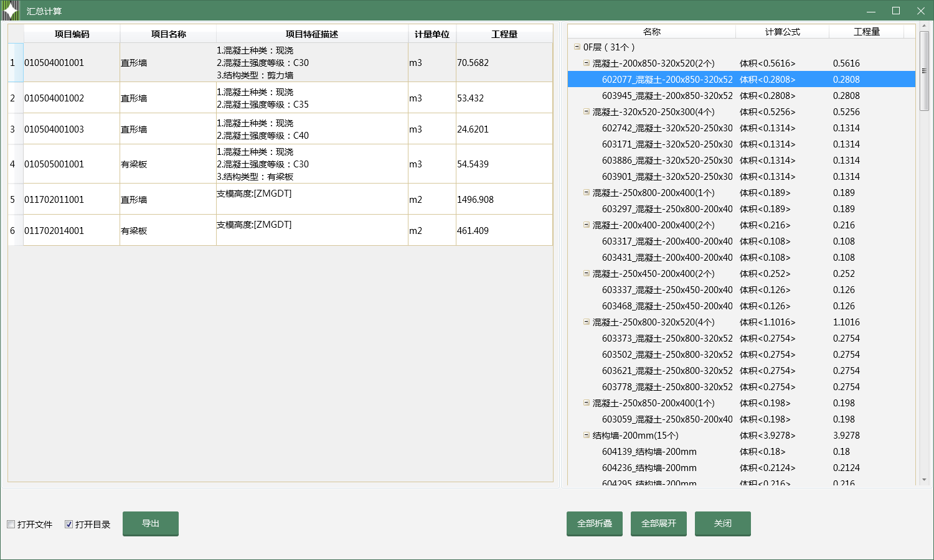The height and width of the screenshot is (560, 934).
Task: Click the C35 feature description cell
Action: pyautogui.click(x=312, y=98)
